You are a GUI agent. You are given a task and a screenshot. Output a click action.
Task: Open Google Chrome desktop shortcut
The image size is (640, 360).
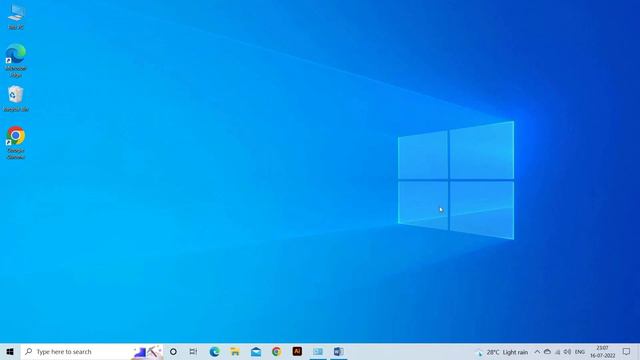pyautogui.click(x=16, y=142)
